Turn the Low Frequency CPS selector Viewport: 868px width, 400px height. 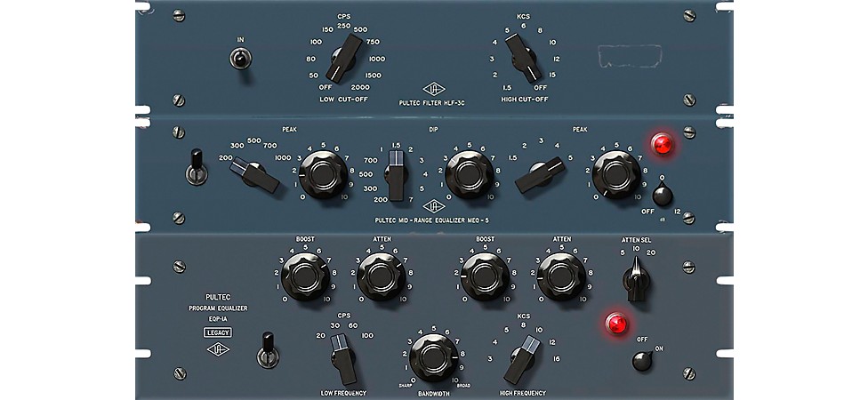click(x=344, y=358)
